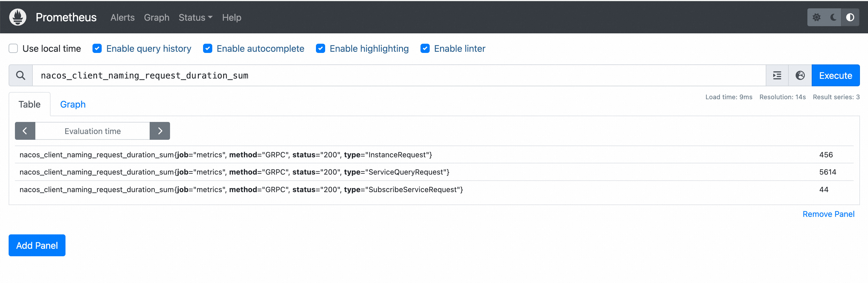Go to next evaluation time
Viewport: 868px width, 283px height.
(x=160, y=131)
